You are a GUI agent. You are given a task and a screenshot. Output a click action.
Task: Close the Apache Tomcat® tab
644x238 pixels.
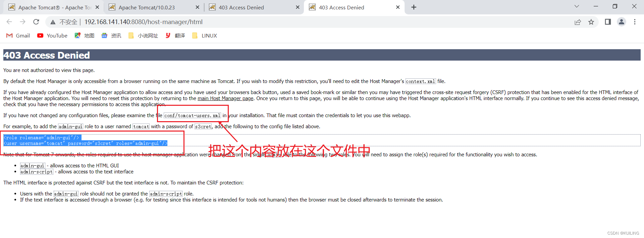pyautogui.click(x=97, y=7)
